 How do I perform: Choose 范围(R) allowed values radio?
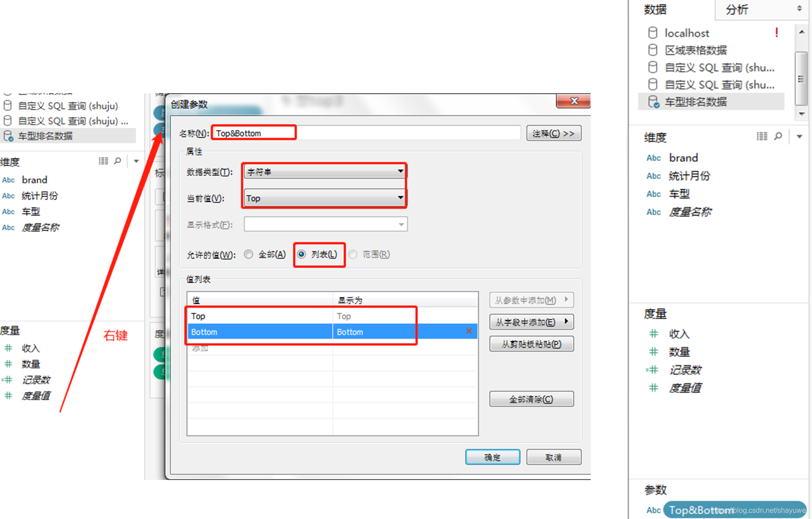pos(353,254)
